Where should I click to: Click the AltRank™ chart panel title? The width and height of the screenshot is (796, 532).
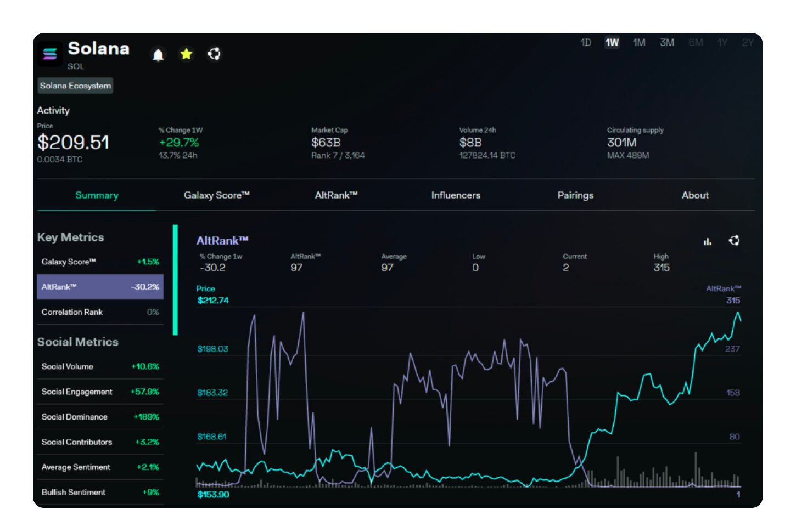222,241
